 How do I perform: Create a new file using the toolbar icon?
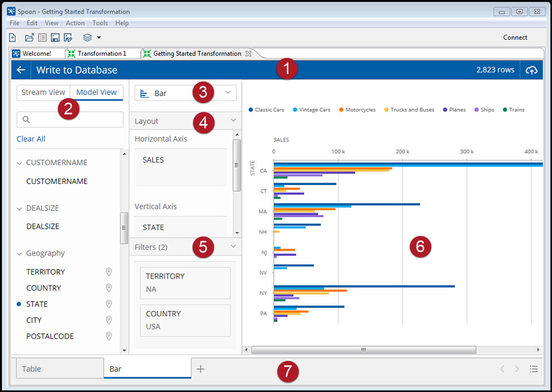tap(12, 37)
